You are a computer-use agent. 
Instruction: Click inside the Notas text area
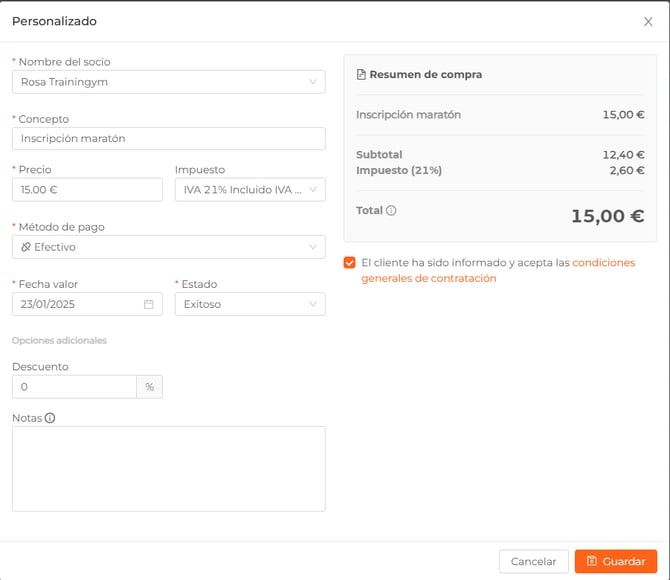[x=168, y=468]
